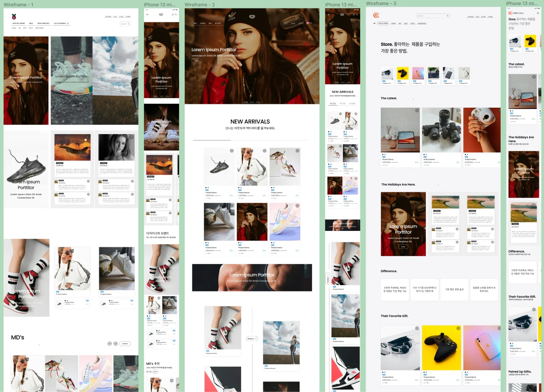Screen dimensions: 544x392
Task: Click NEW ARRIVALS heading in second iPhone frame
Action: pos(342,92)
